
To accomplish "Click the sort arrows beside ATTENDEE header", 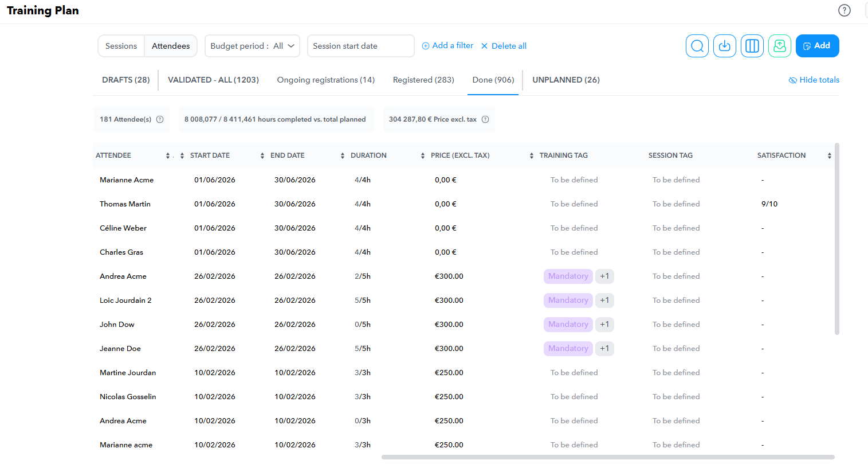I will pos(168,155).
